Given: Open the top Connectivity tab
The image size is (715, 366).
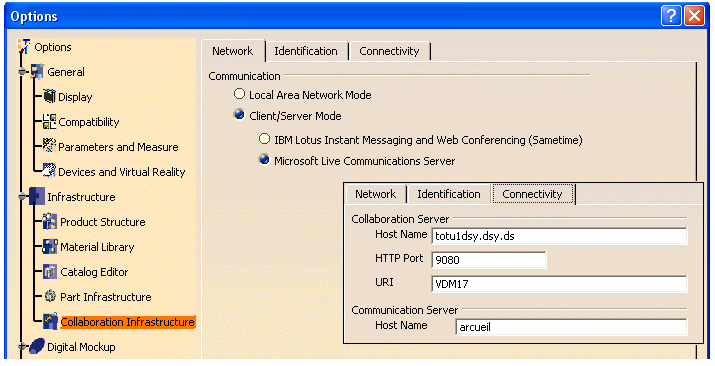Looking at the screenshot, I should [x=389, y=51].
